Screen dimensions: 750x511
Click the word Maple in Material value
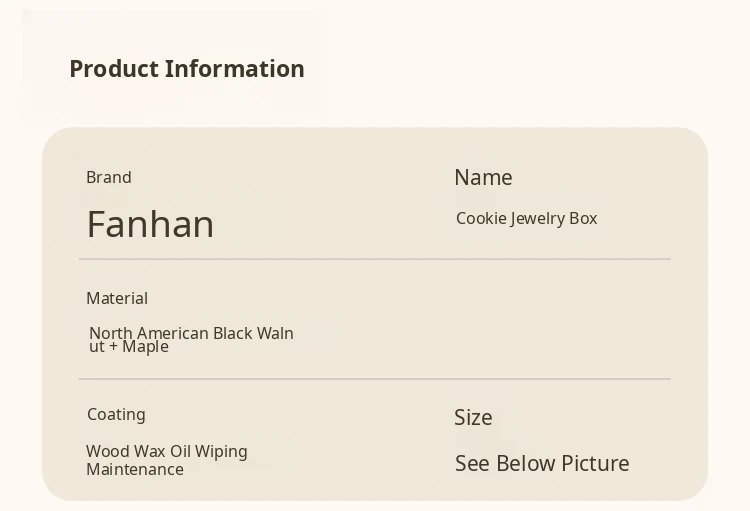pos(145,347)
